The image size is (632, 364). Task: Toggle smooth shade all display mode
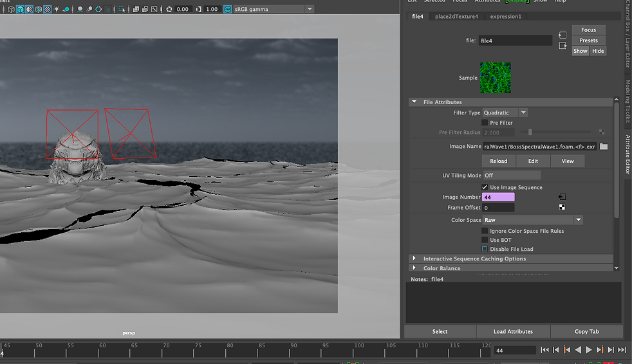pyautogui.click(x=20, y=9)
